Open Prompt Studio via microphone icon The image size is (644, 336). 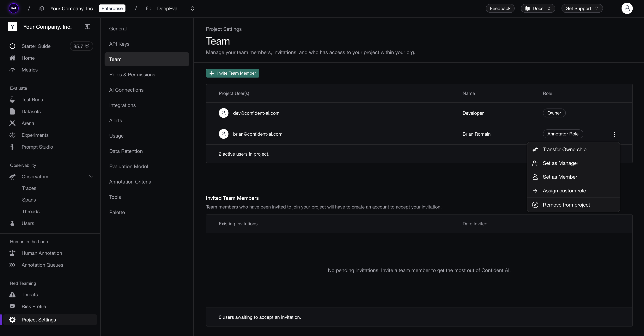12,147
